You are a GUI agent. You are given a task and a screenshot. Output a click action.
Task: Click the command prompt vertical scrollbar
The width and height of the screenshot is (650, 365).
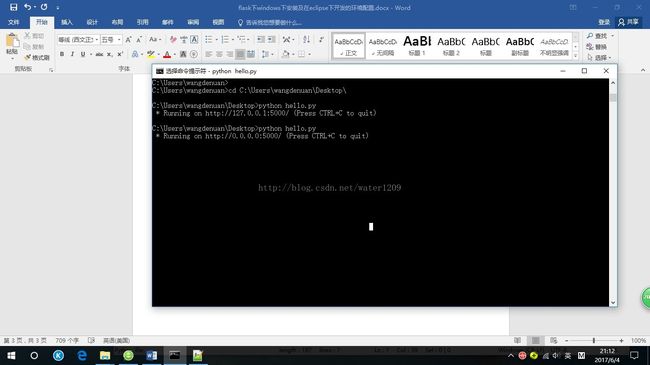613,192
